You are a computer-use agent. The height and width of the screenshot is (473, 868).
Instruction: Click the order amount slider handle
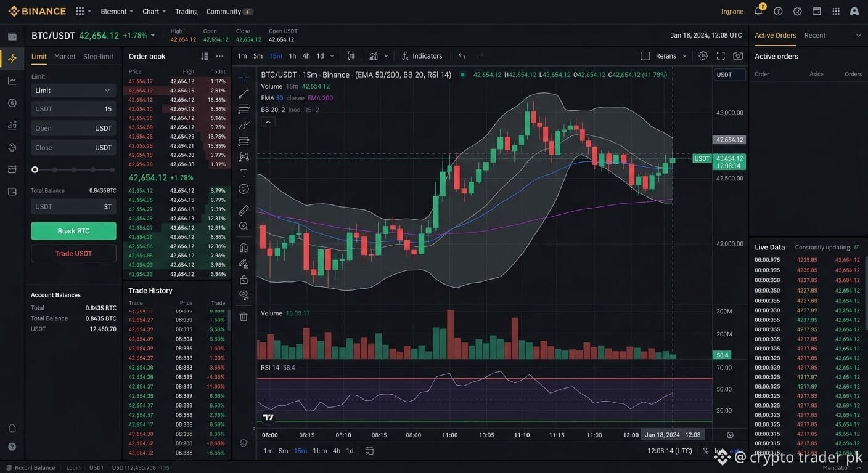[35, 169]
